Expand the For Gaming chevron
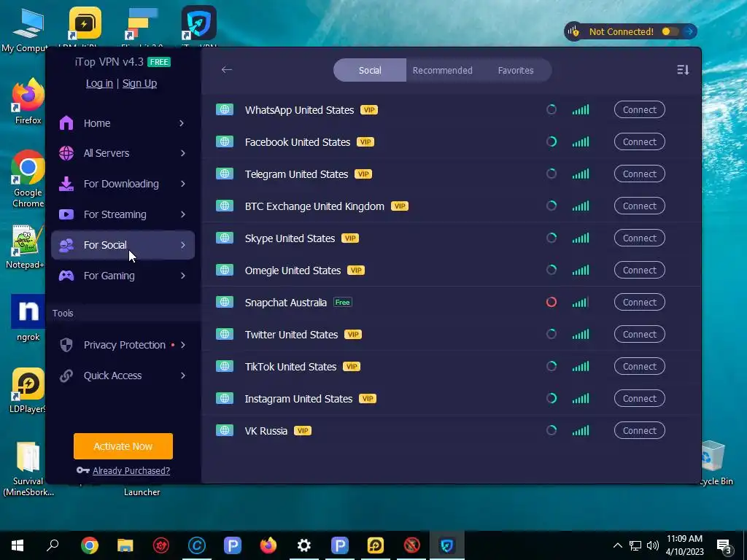 click(183, 275)
